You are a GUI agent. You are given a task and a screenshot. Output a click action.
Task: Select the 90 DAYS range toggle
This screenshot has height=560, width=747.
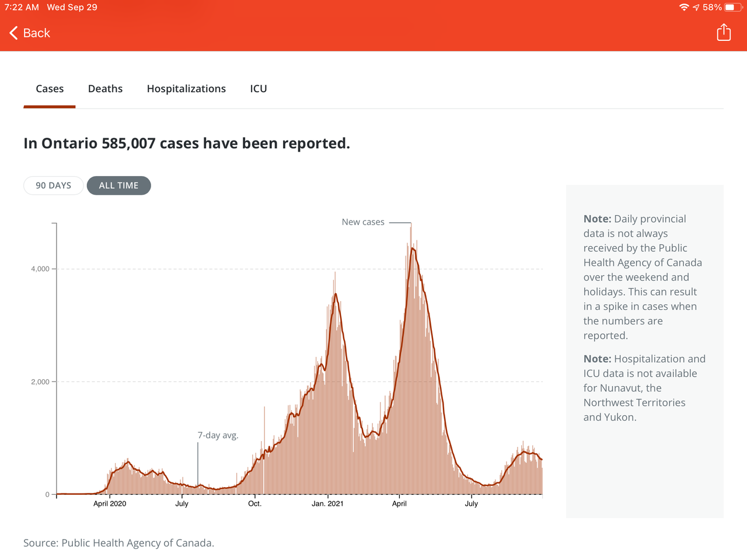click(53, 185)
